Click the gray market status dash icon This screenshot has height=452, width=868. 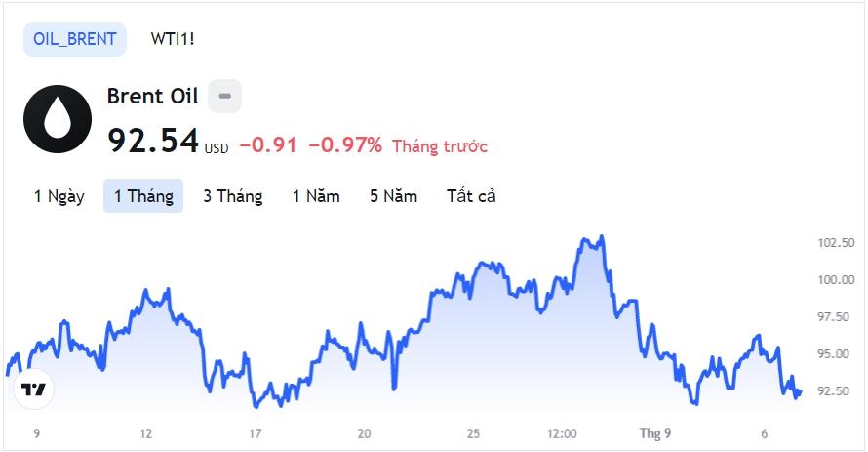coord(224,96)
